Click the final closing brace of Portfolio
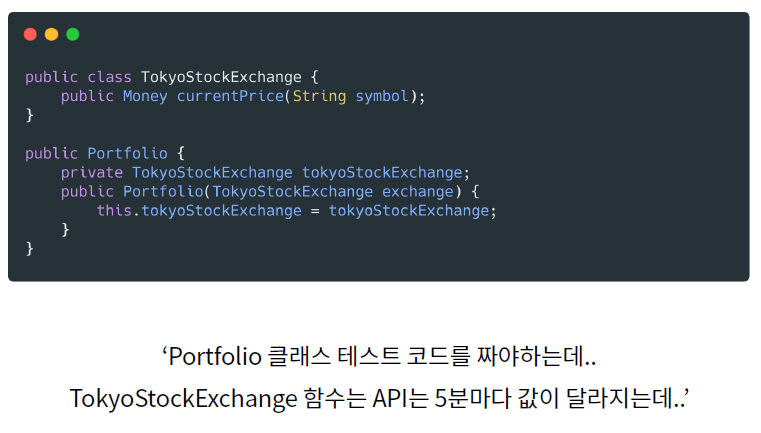The image size is (761, 433). [30, 249]
